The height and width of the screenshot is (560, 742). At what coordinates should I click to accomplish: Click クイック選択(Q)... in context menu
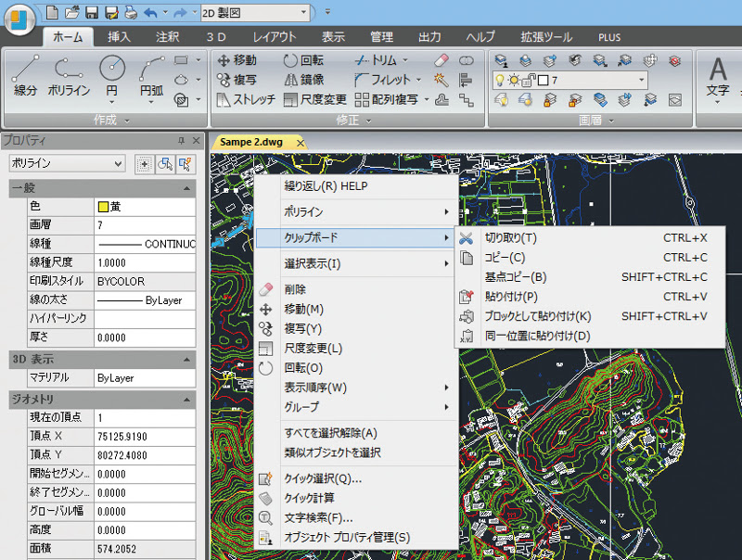coord(356,478)
